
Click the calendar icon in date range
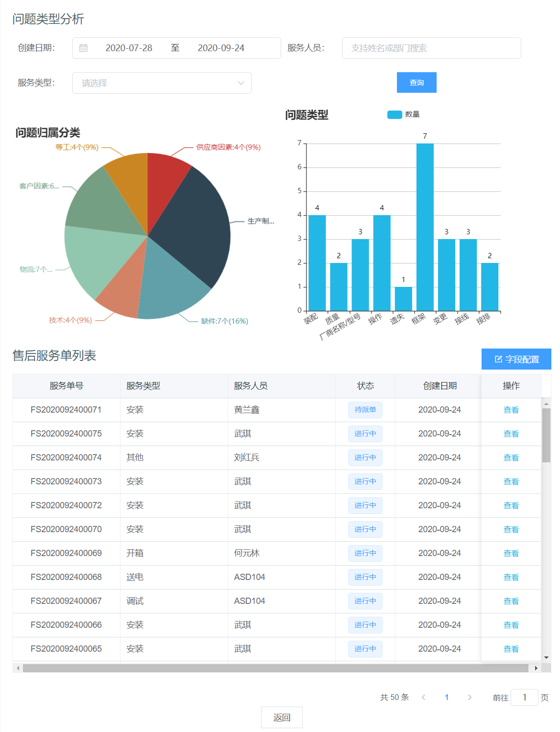pos(83,48)
